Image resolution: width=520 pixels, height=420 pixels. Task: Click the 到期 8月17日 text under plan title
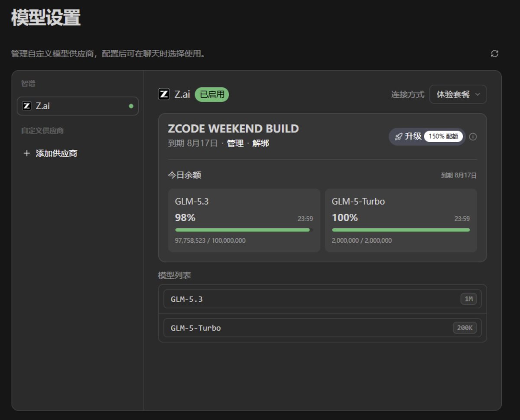click(x=193, y=143)
